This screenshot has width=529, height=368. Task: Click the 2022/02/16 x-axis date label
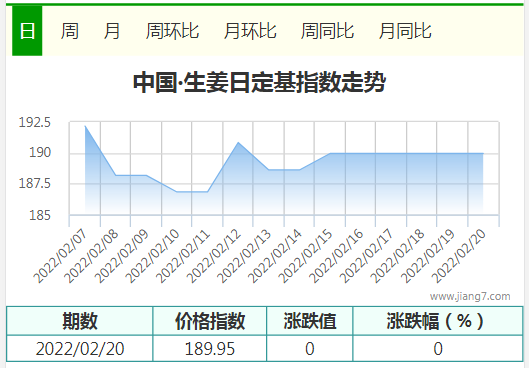click(336, 256)
